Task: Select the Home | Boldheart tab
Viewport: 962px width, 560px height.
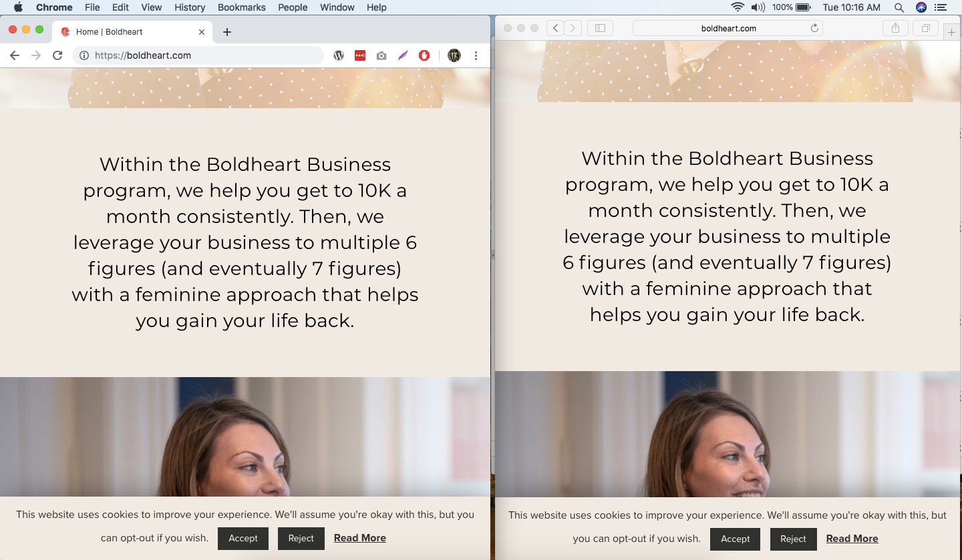Action: [127, 31]
